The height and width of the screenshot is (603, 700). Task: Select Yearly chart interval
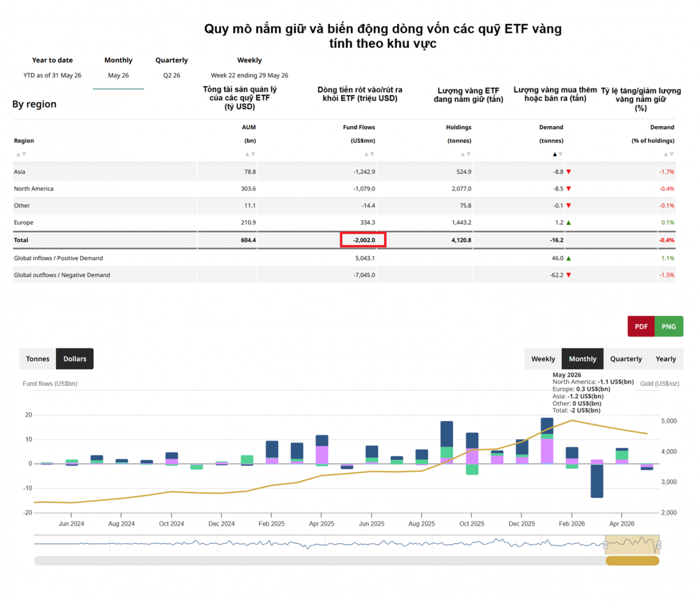[x=666, y=359]
